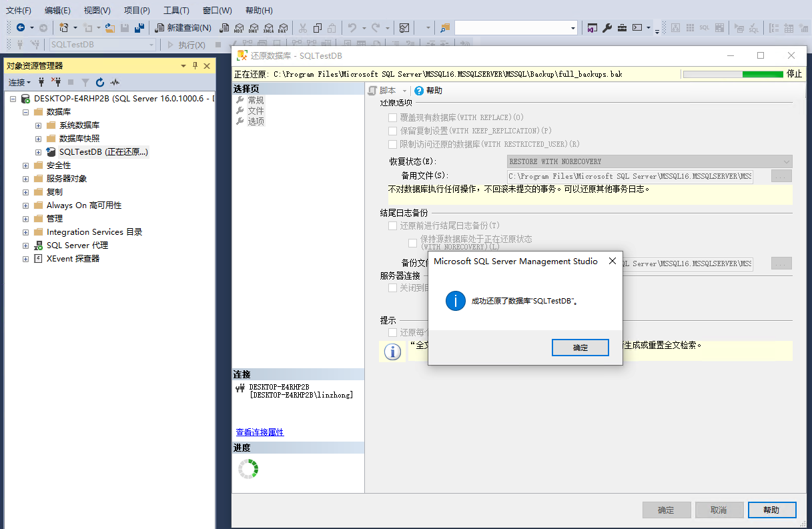Open the Activity Monitor toolbar icon
Screen dimensions: 812x529
(404, 27)
